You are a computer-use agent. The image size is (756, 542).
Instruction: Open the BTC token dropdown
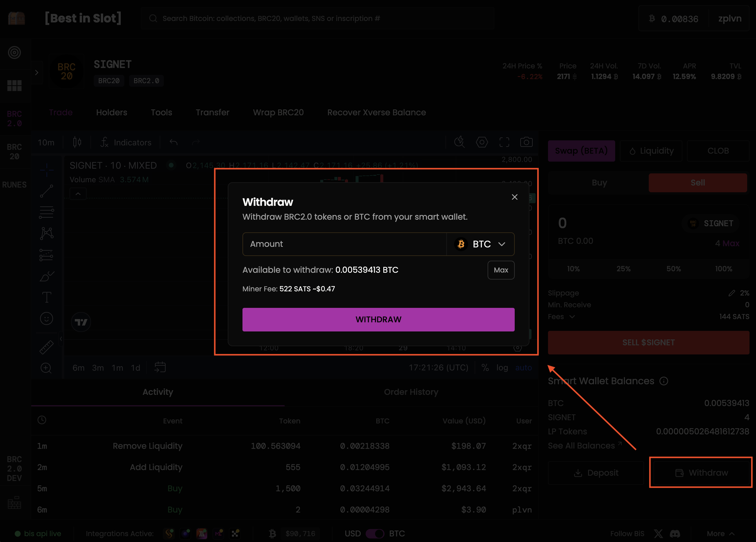point(481,244)
